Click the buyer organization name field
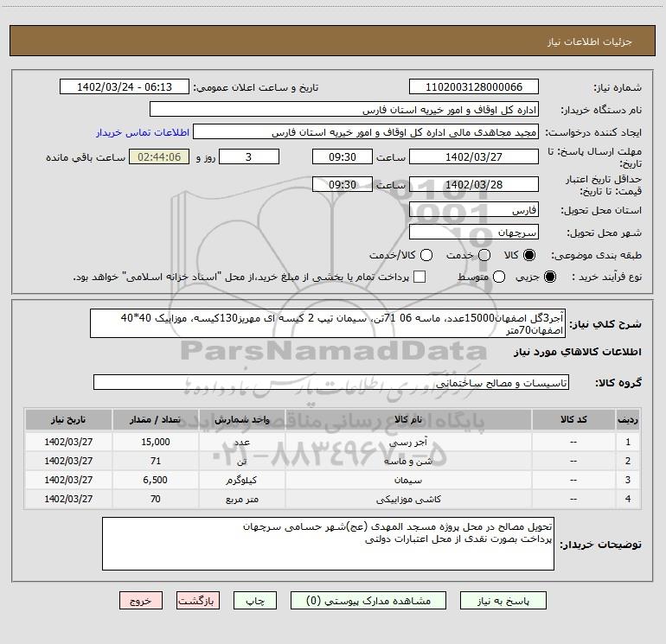Image resolution: width=666 pixels, height=644 pixels. pyautogui.click(x=344, y=110)
